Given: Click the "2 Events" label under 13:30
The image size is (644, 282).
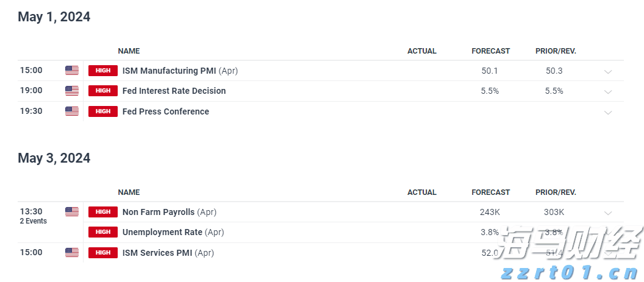Looking at the screenshot, I should click(33, 221).
